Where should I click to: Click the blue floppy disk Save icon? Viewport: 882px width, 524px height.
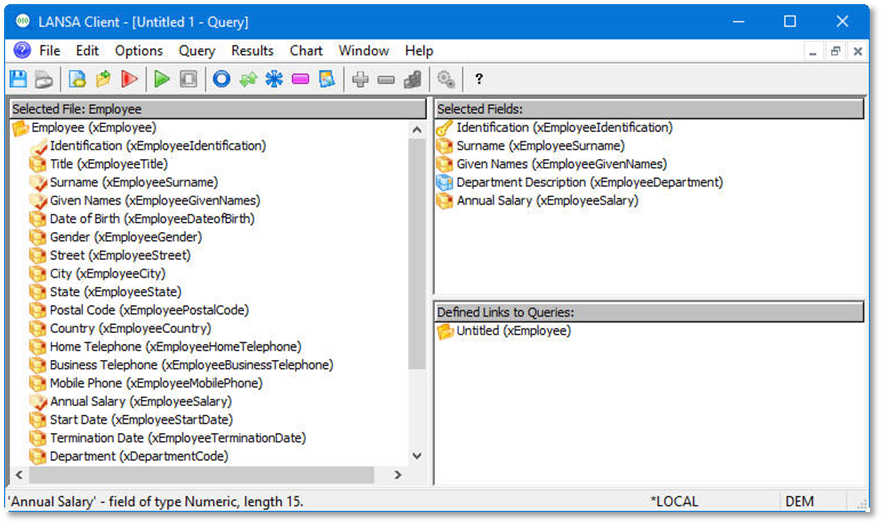coord(19,79)
